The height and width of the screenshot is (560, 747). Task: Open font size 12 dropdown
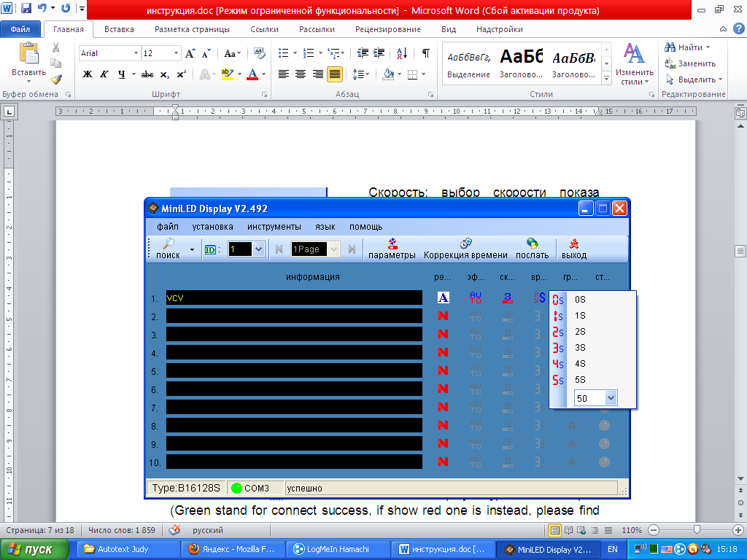(177, 53)
